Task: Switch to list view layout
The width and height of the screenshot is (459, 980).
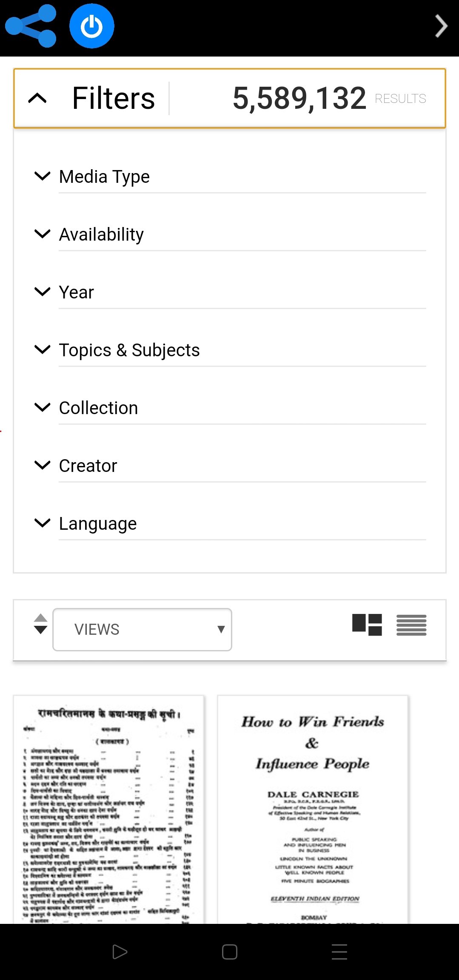Action: 411,625
